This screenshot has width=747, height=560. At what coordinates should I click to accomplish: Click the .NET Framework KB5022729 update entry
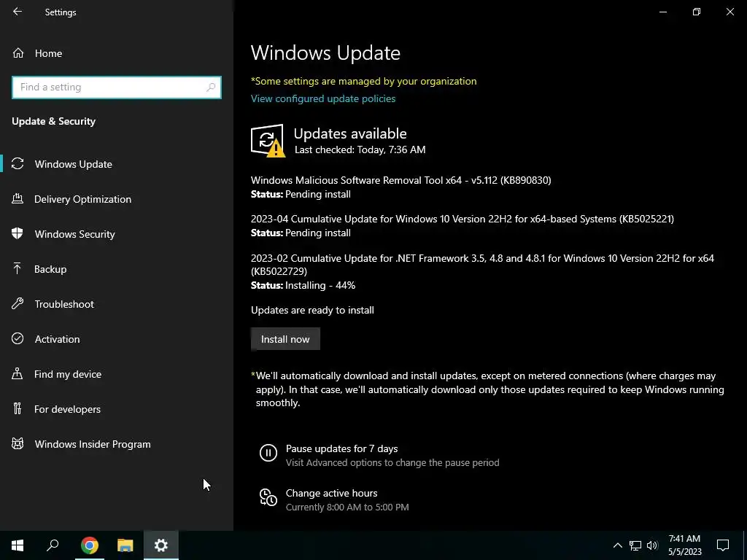coord(482,265)
